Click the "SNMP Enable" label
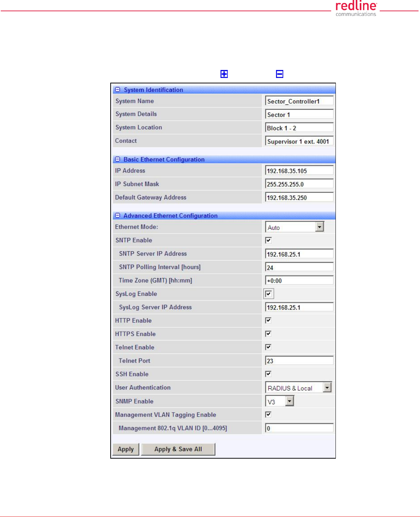 click(135, 401)
